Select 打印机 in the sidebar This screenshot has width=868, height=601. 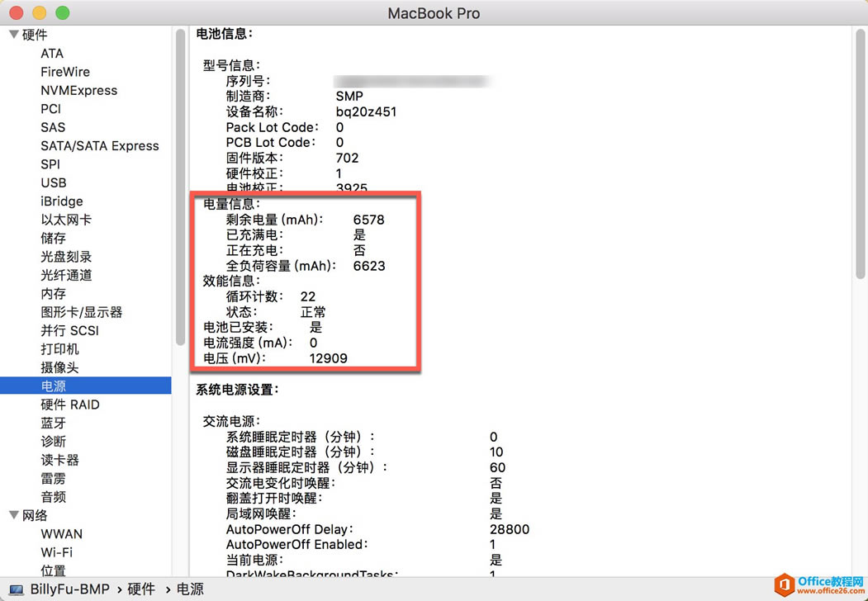pos(59,349)
